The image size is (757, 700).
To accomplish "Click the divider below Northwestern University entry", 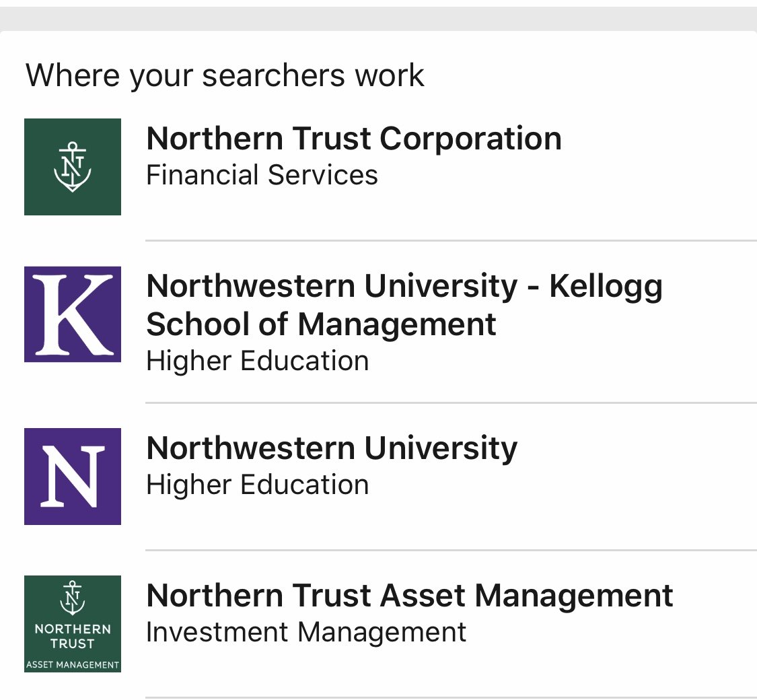I will tap(451, 550).
